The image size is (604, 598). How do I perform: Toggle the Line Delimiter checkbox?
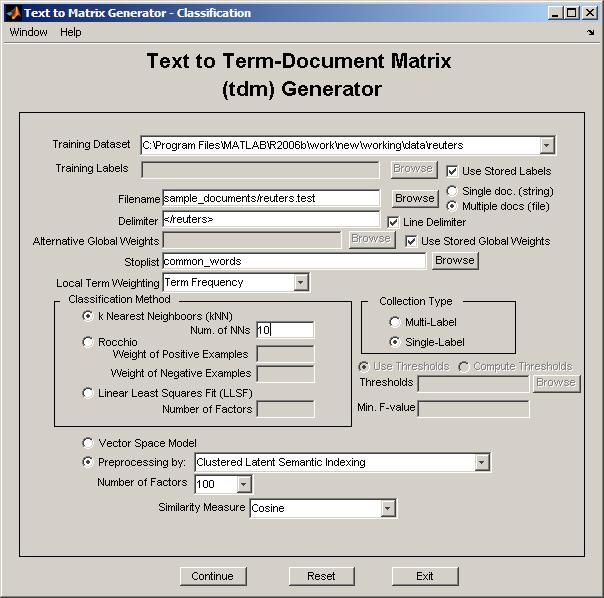click(x=393, y=222)
